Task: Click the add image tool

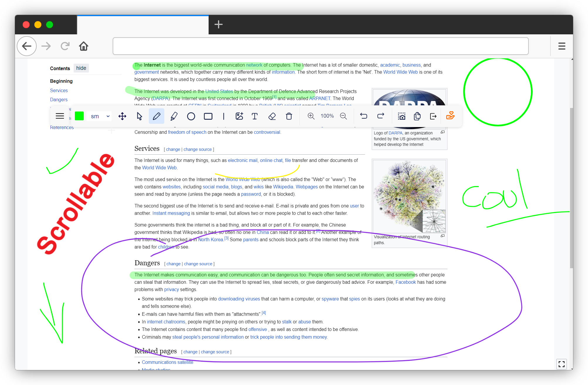Action: pyautogui.click(x=239, y=116)
